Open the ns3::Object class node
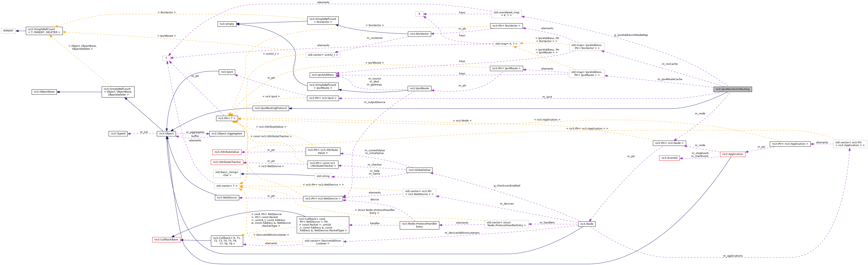Image resolution: width=868 pixels, height=265 pixels. point(166,134)
